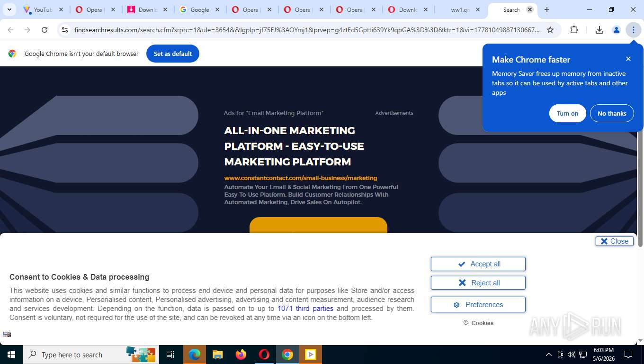Open cookie Preferences
The width and height of the screenshot is (644, 364).
coord(478,305)
